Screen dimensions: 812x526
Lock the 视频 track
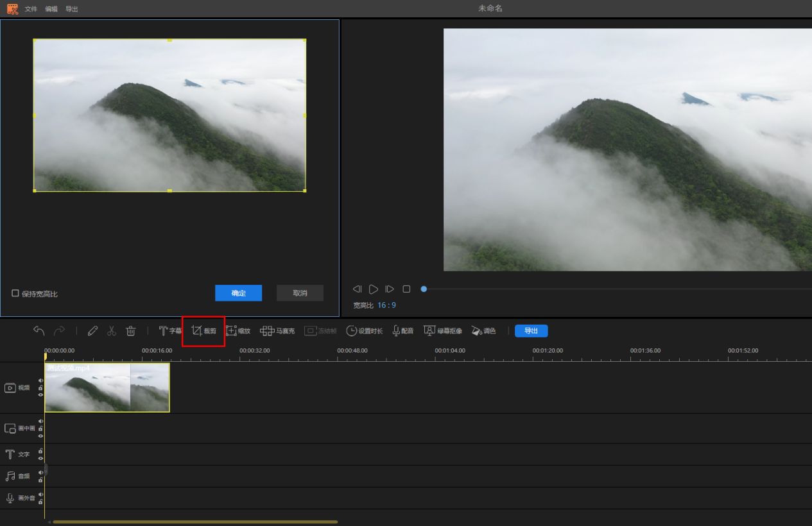pos(40,388)
